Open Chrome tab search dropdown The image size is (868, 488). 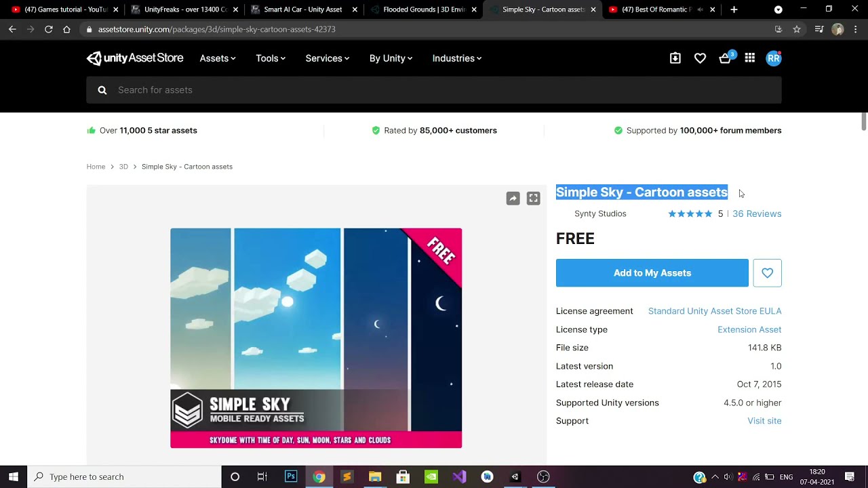pos(778,9)
